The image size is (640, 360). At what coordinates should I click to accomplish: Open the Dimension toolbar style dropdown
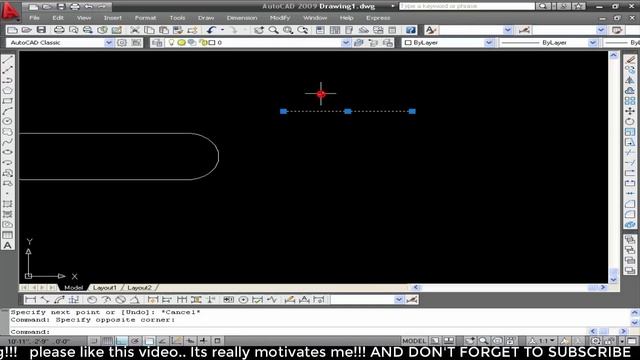click(x=399, y=300)
